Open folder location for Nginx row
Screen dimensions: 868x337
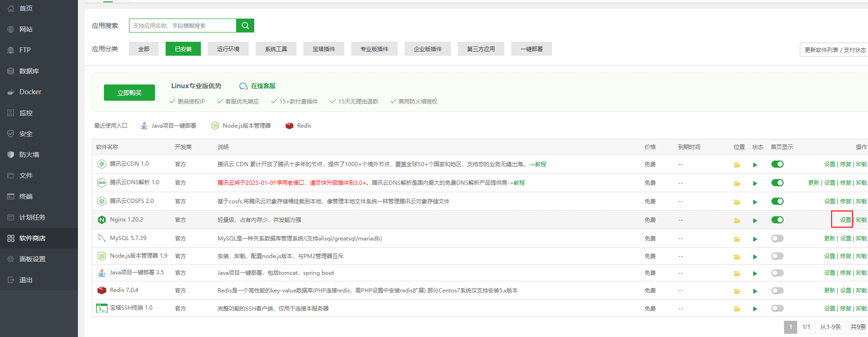[x=737, y=220]
